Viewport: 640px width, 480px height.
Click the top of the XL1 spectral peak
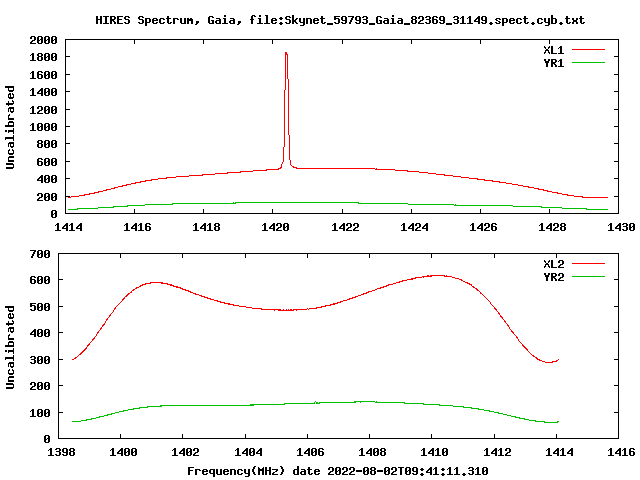[286, 53]
